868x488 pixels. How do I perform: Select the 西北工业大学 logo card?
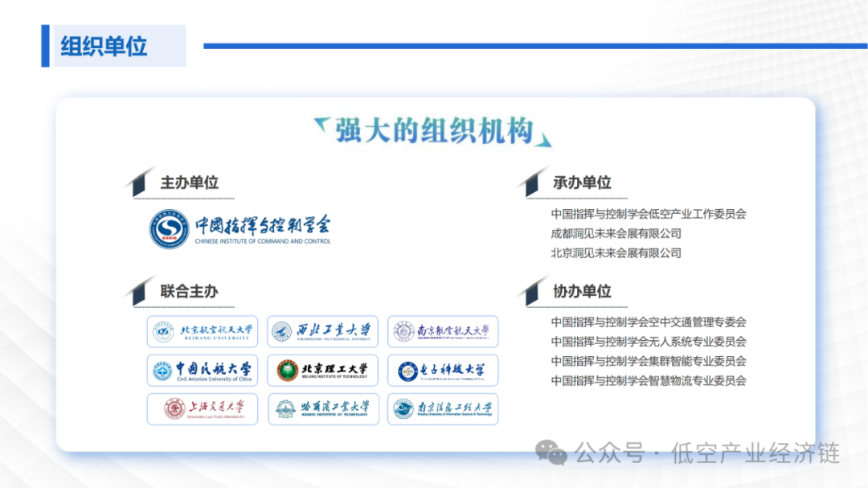click(x=323, y=331)
